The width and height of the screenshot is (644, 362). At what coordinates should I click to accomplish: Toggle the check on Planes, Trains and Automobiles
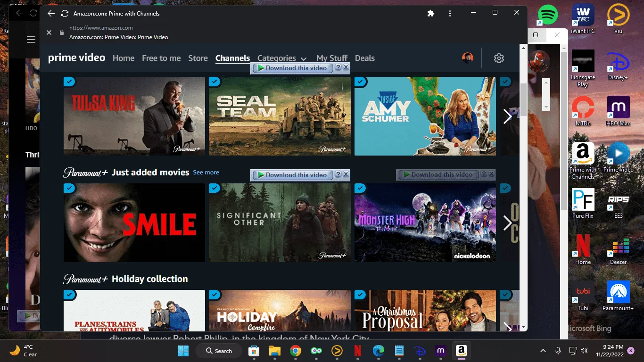[x=69, y=295]
